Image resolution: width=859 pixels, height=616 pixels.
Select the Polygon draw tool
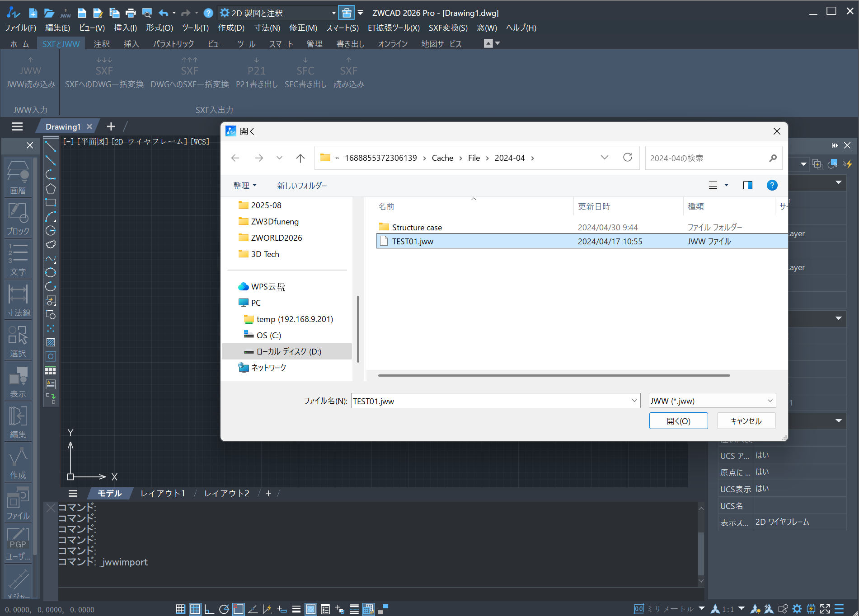pyautogui.click(x=51, y=188)
